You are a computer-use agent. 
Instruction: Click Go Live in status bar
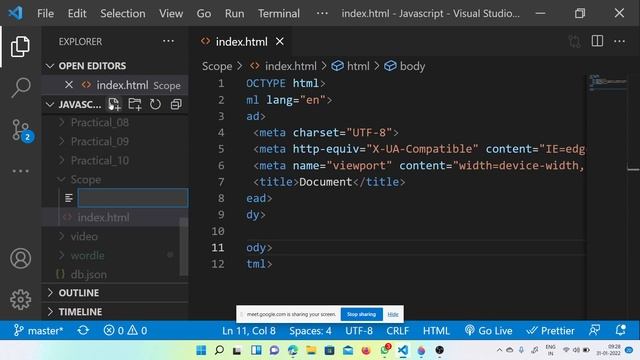[488, 330]
